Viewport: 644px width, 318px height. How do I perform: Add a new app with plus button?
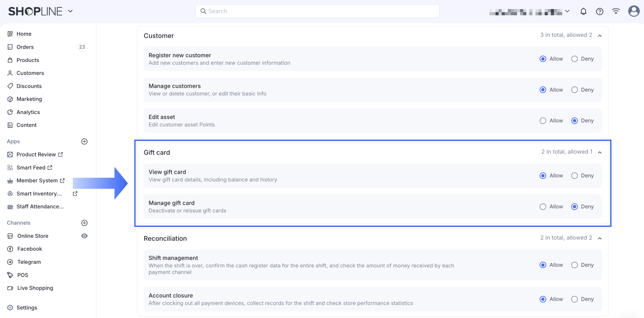[84, 141]
